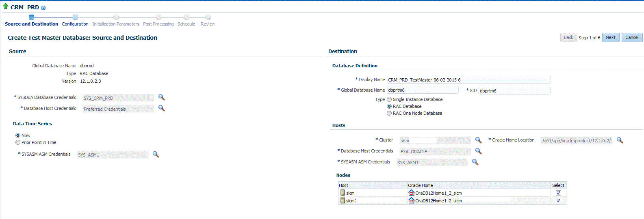This screenshot has height=219, width=644.
Task: Click SYSDBA Database Credentials field SYS_CRM_PRD
Action: (x=118, y=98)
